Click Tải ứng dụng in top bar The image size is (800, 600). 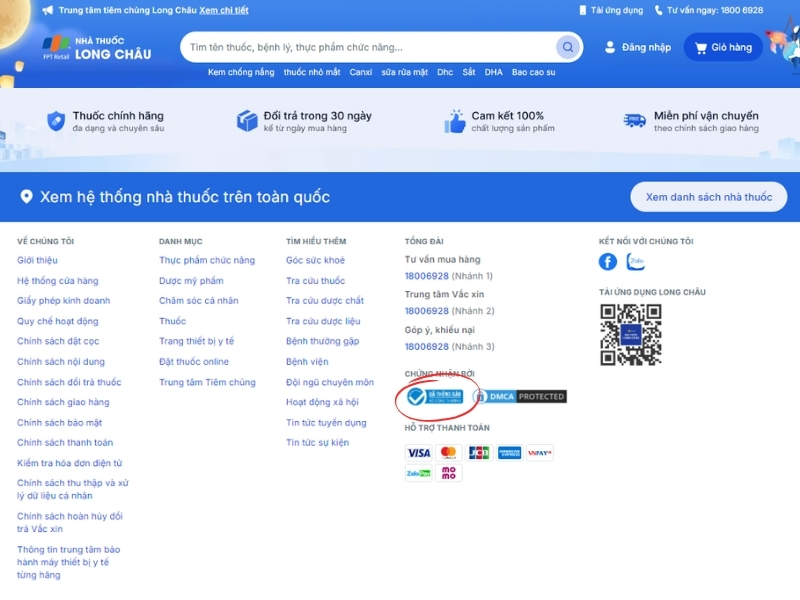click(x=611, y=10)
